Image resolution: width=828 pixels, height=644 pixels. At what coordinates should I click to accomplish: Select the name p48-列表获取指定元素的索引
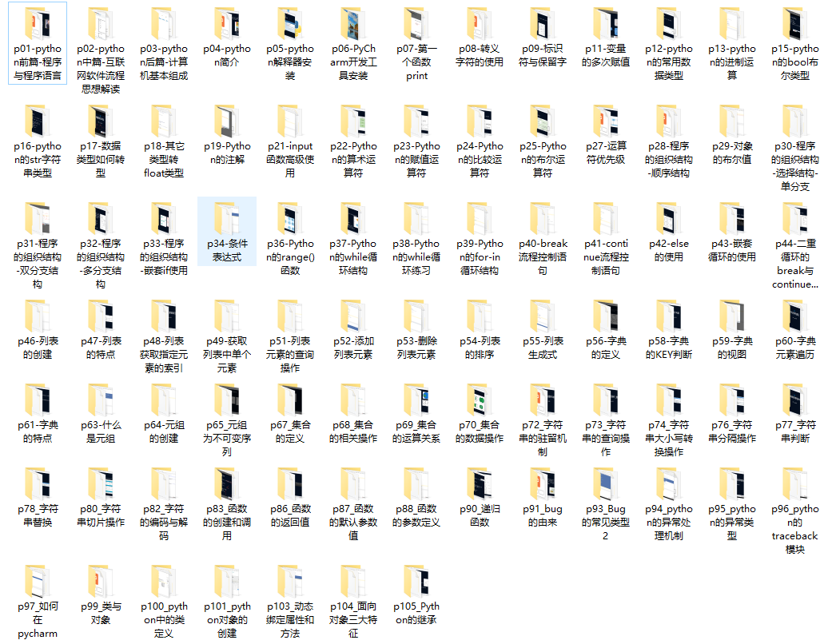click(x=164, y=355)
